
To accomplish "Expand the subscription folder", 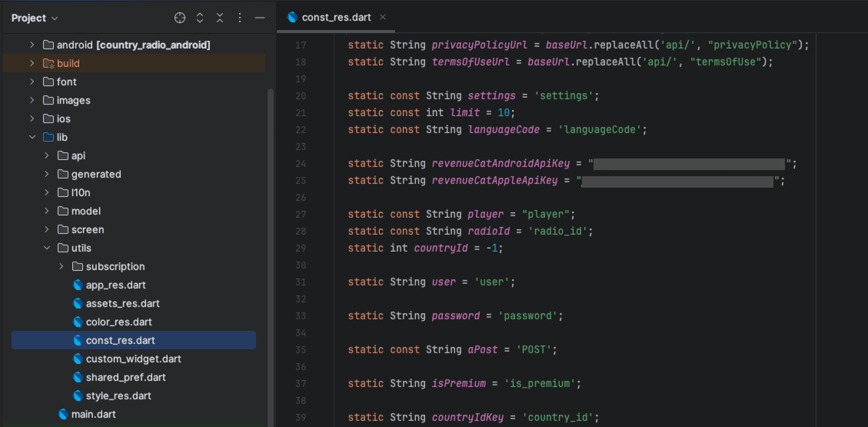I will coord(61,266).
